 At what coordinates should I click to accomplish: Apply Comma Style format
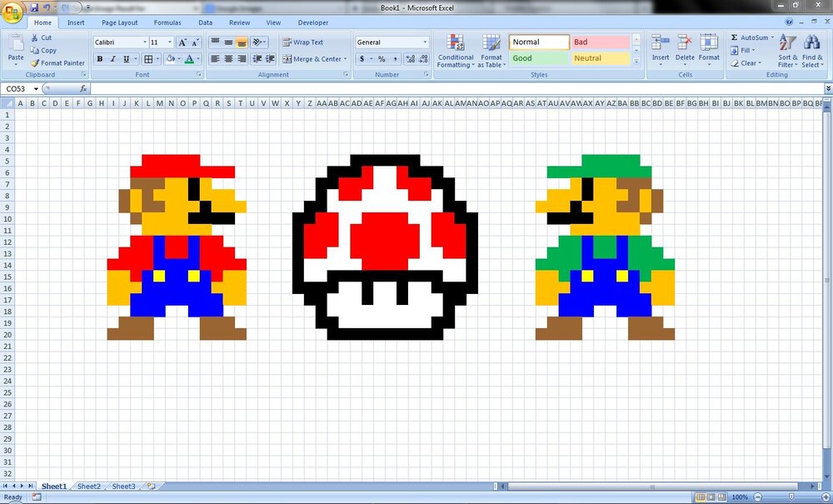[x=395, y=59]
